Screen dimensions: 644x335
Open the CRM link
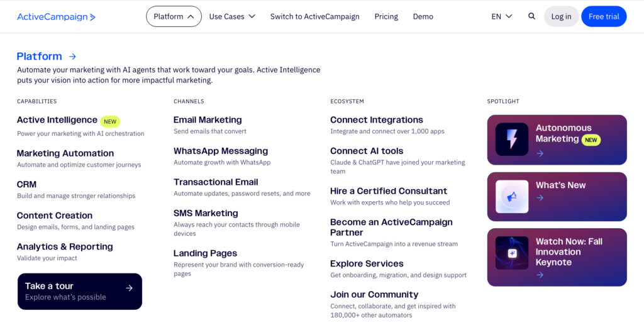click(26, 184)
